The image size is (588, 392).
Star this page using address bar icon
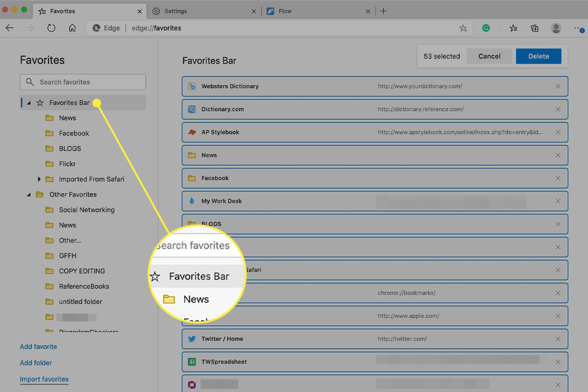pos(463,28)
